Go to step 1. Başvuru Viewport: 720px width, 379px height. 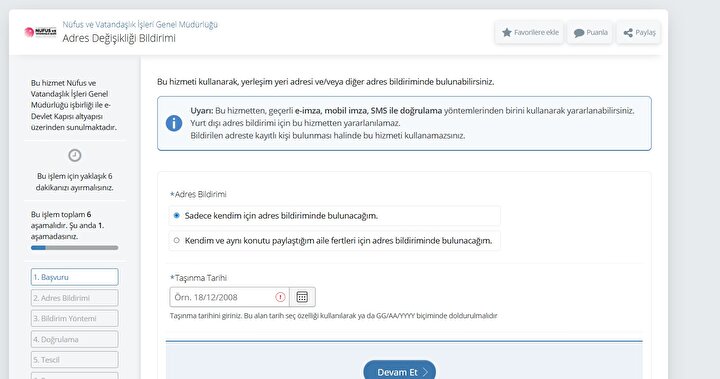point(74,277)
